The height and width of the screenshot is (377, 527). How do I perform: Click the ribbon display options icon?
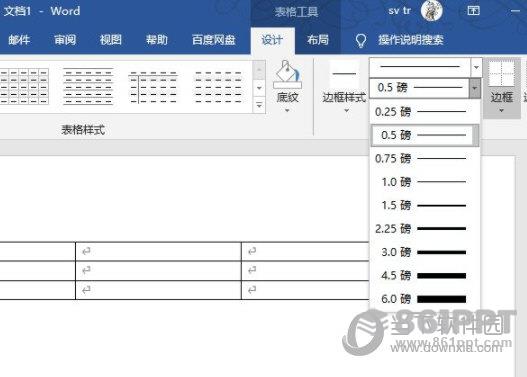473,11
